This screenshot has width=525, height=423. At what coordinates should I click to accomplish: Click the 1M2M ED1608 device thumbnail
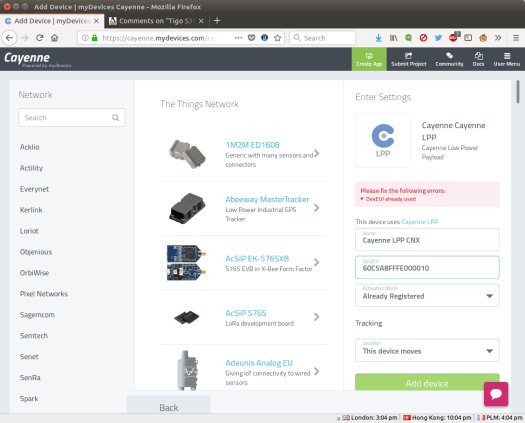(187, 154)
